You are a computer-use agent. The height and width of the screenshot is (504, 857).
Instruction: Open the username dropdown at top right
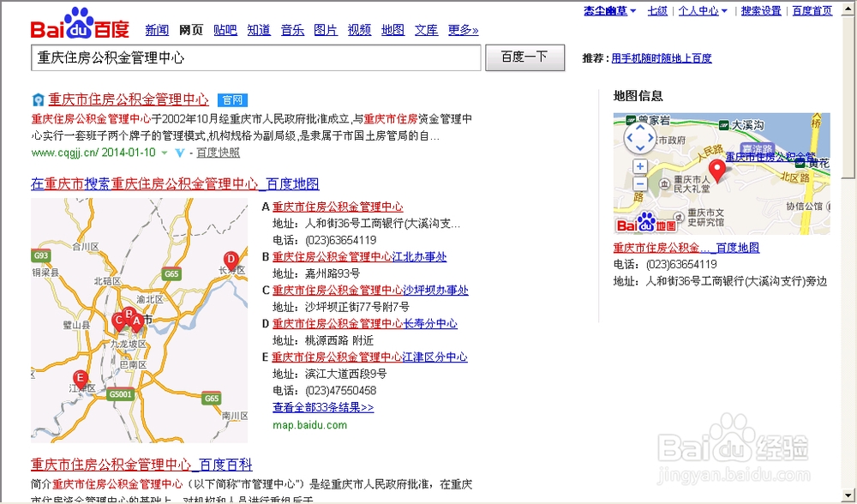pyautogui.click(x=610, y=11)
